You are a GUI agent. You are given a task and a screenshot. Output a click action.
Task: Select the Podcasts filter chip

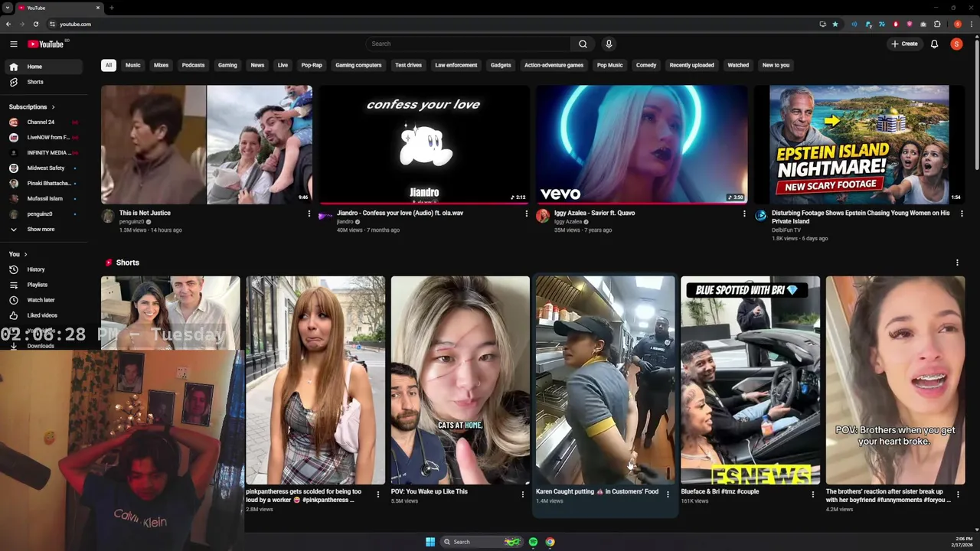coord(193,65)
